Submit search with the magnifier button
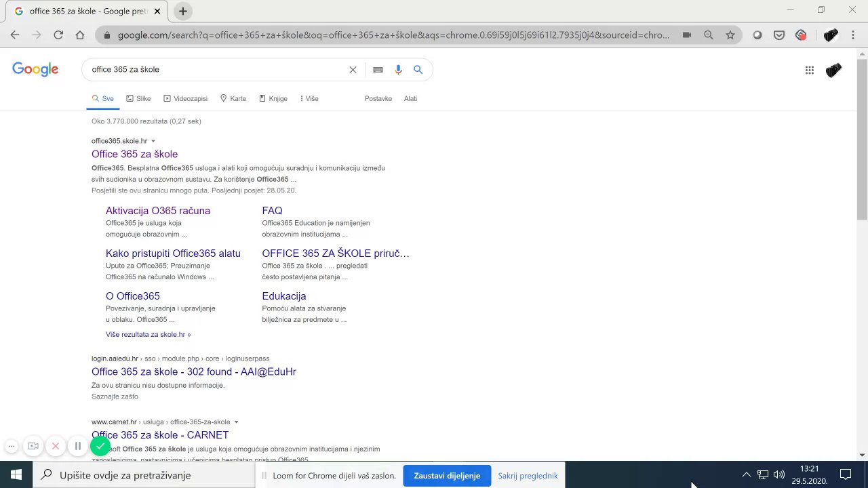Viewport: 868px width, 488px height. [x=418, y=70]
